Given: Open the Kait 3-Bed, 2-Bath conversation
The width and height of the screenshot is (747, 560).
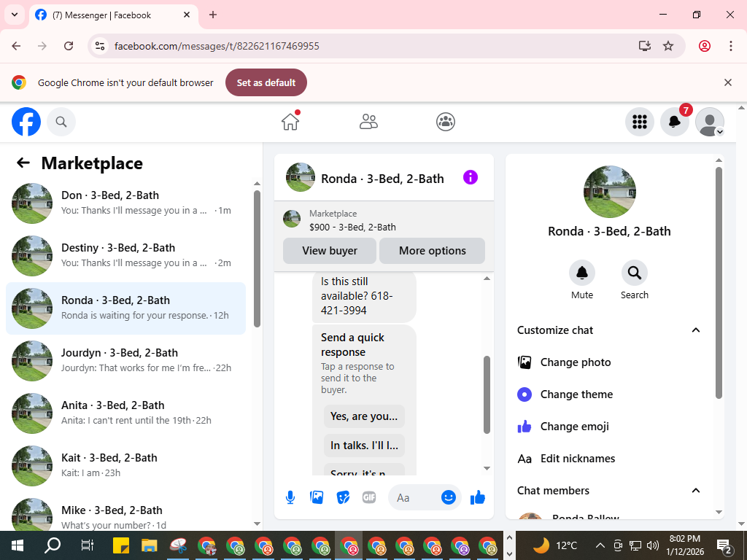Looking at the screenshot, I should (x=125, y=465).
